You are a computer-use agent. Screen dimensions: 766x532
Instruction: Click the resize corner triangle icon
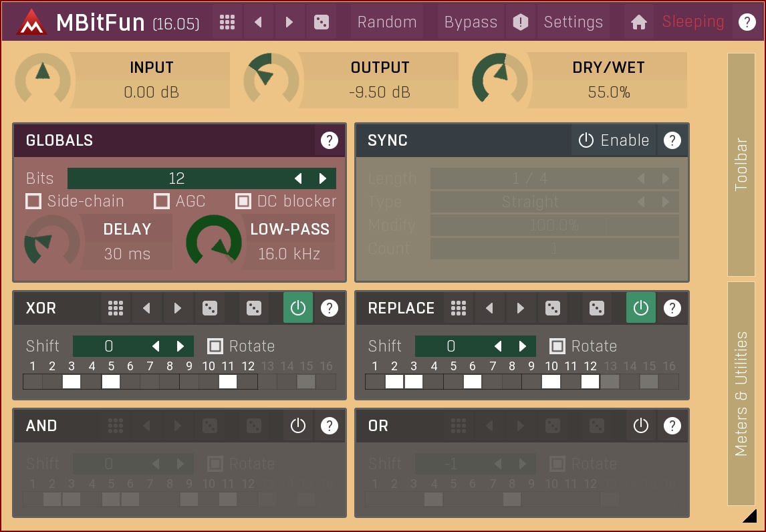(x=749, y=516)
